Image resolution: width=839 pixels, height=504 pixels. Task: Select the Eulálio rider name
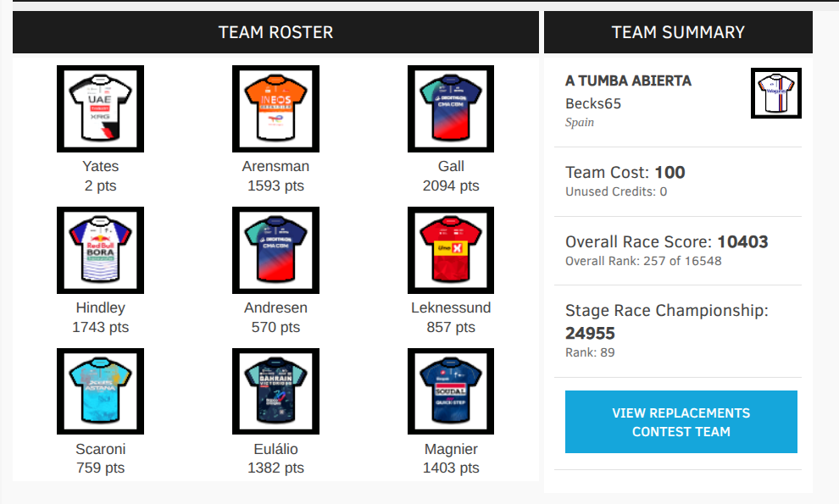(275, 449)
